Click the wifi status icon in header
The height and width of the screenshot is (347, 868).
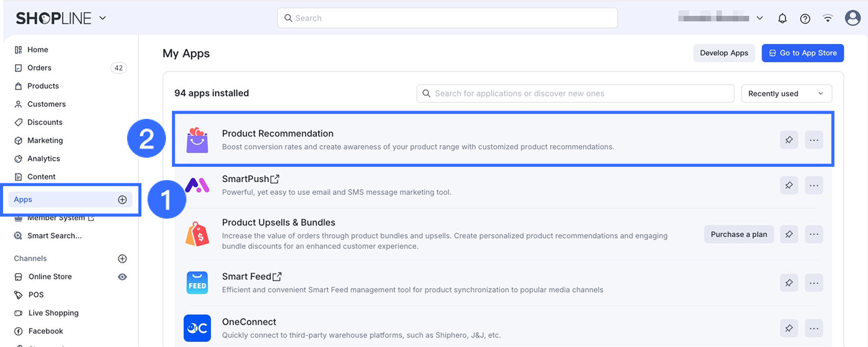pos(828,18)
